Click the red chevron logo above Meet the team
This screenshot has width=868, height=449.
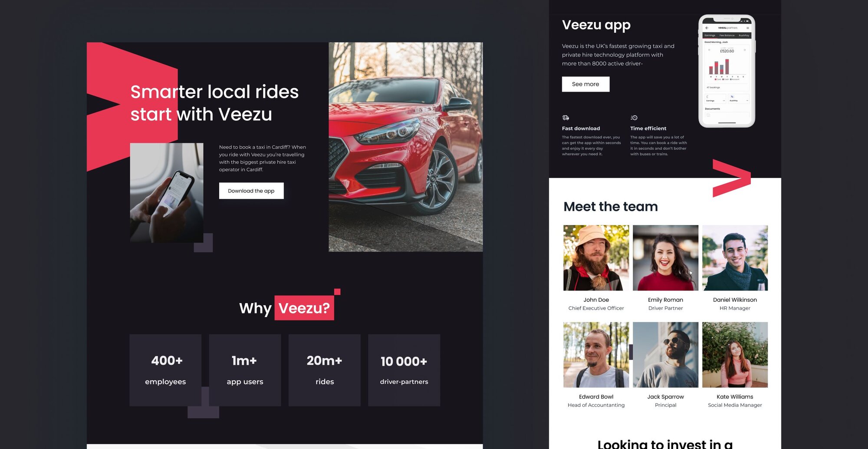click(x=731, y=178)
